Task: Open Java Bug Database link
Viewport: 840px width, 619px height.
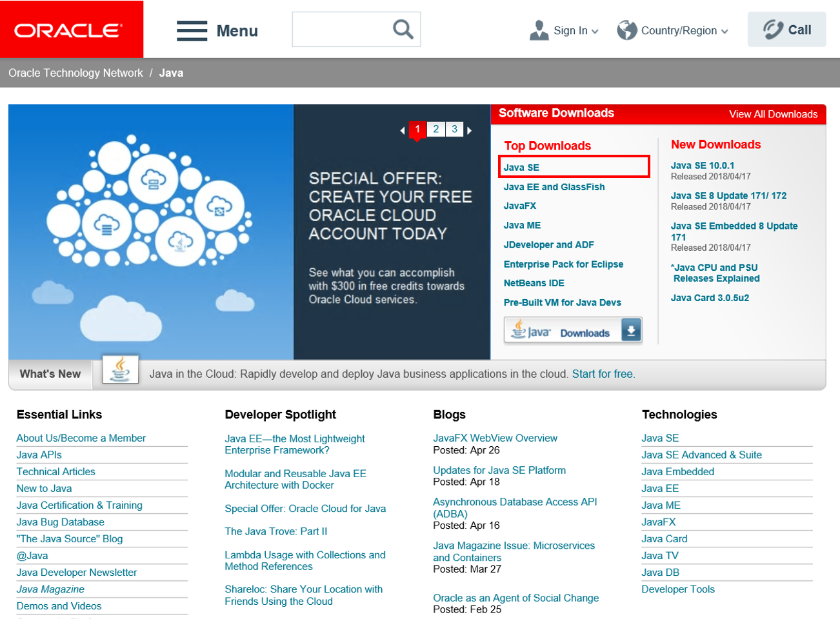Action: click(61, 522)
